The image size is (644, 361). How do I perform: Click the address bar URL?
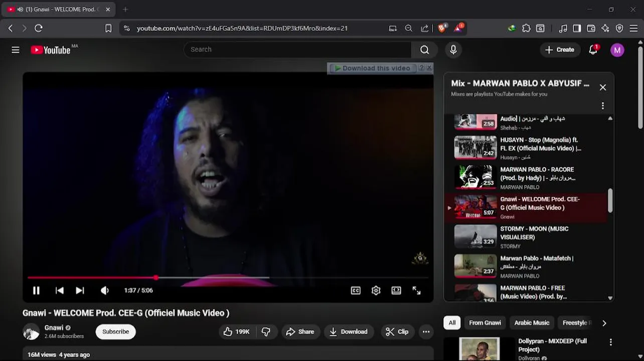242,29
